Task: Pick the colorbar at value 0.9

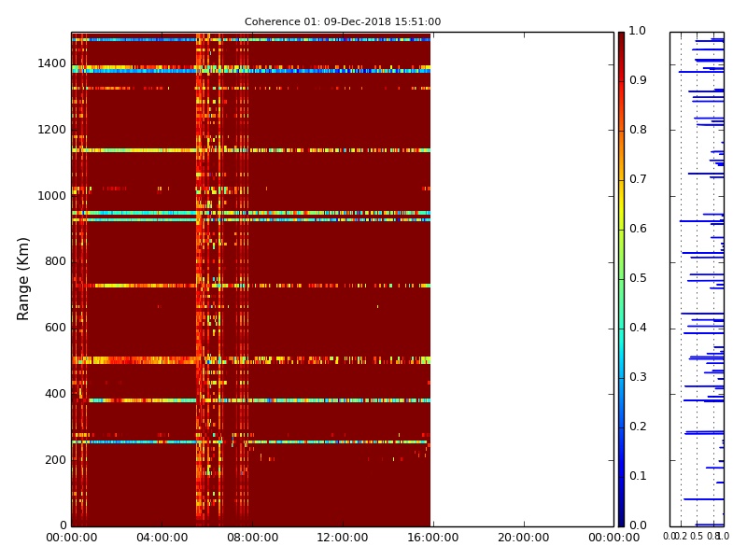Action: coord(621,81)
